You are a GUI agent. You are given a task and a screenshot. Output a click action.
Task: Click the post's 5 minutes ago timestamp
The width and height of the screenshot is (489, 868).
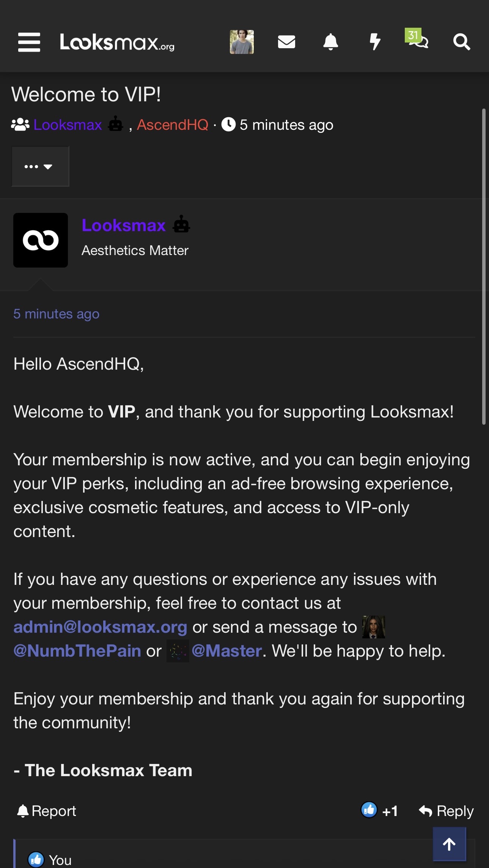coord(56,314)
